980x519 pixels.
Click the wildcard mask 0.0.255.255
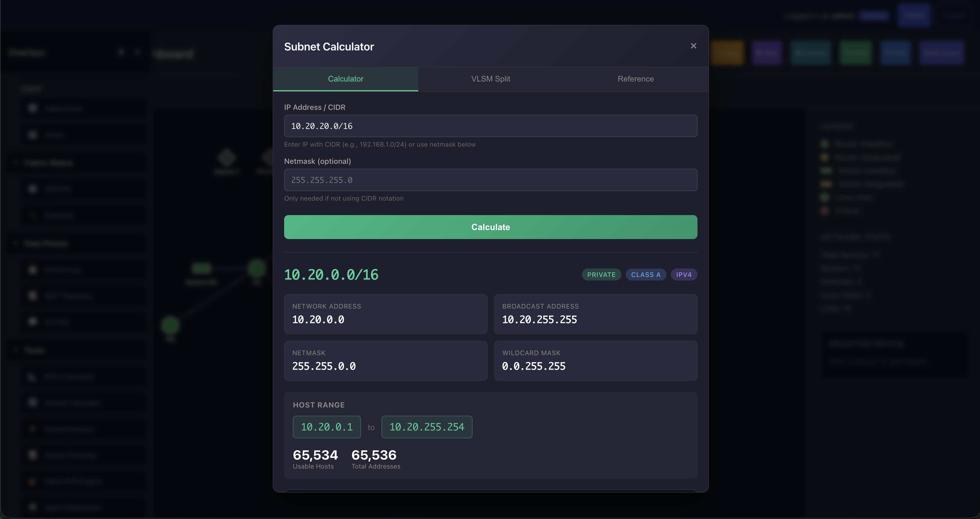tap(534, 367)
